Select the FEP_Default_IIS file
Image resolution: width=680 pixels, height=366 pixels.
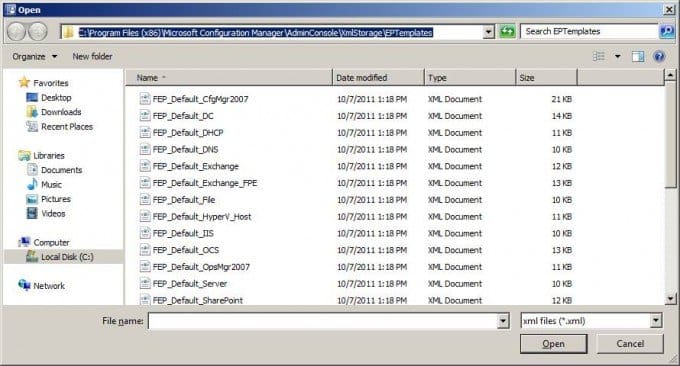tap(183, 233)
